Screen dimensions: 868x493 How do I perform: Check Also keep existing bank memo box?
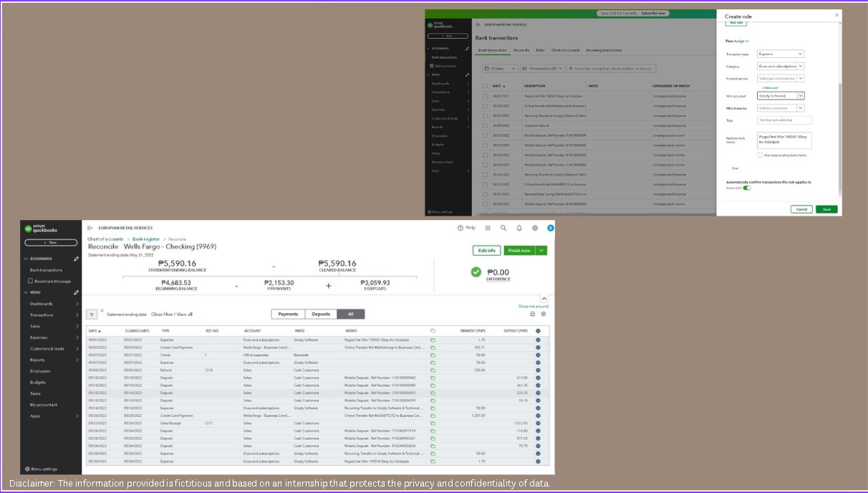(760, 155)
